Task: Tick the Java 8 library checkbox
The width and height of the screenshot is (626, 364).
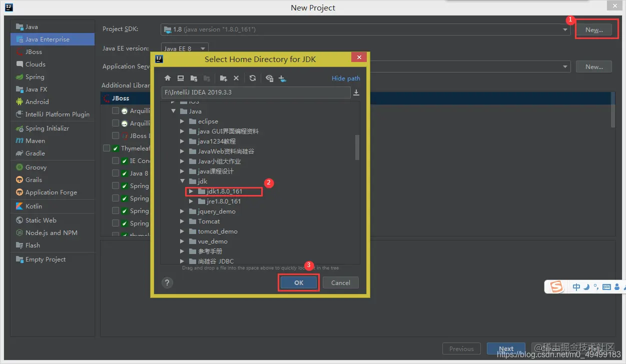Action: point(116,173)
